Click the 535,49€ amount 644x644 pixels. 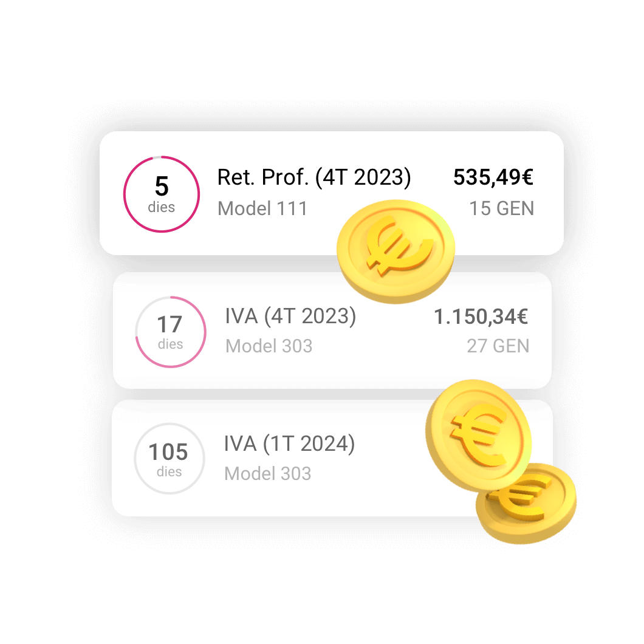point(493,177)
